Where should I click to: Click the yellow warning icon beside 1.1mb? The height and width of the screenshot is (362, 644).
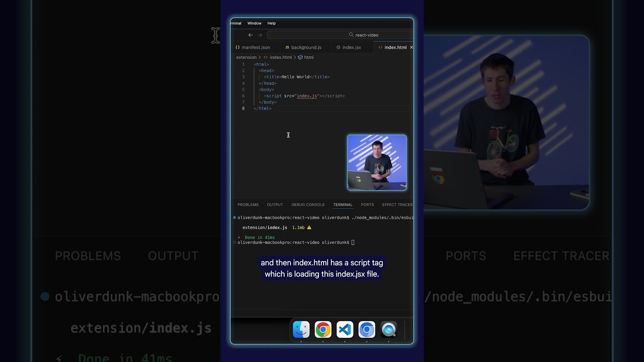pyautogui.click(x=309, y=228)
